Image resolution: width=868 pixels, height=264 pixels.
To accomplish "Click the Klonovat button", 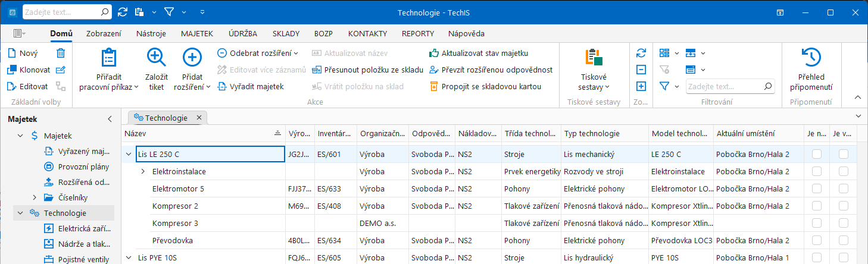I will click(29, 70).
